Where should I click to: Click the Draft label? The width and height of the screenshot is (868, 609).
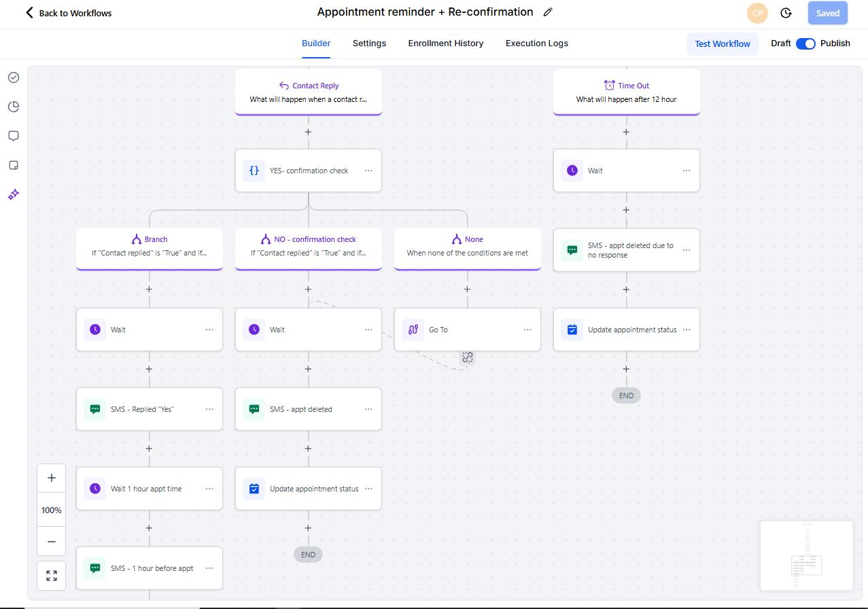point(781,43)
